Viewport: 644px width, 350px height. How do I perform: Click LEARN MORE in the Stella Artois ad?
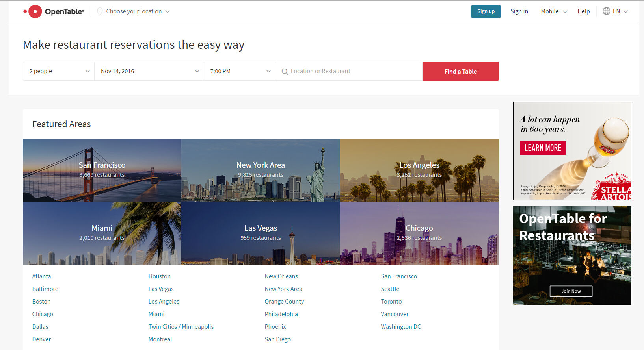pos(543,148)
